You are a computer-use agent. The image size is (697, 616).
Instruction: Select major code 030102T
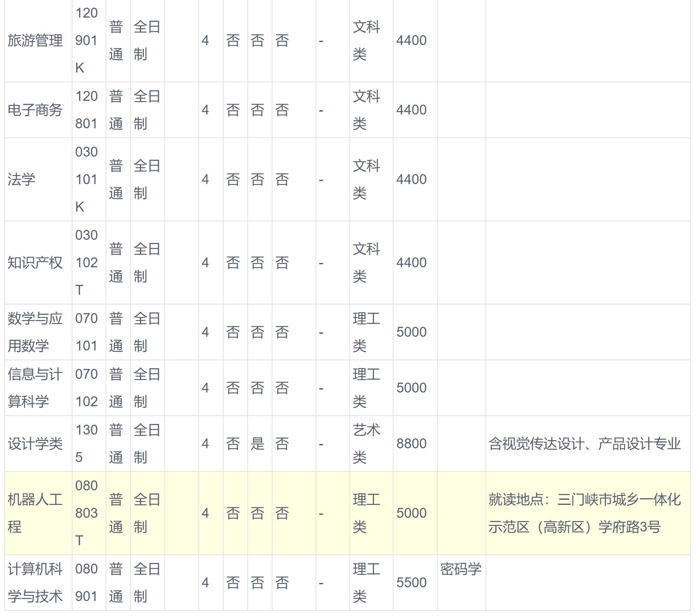click(x=87, y=263)
